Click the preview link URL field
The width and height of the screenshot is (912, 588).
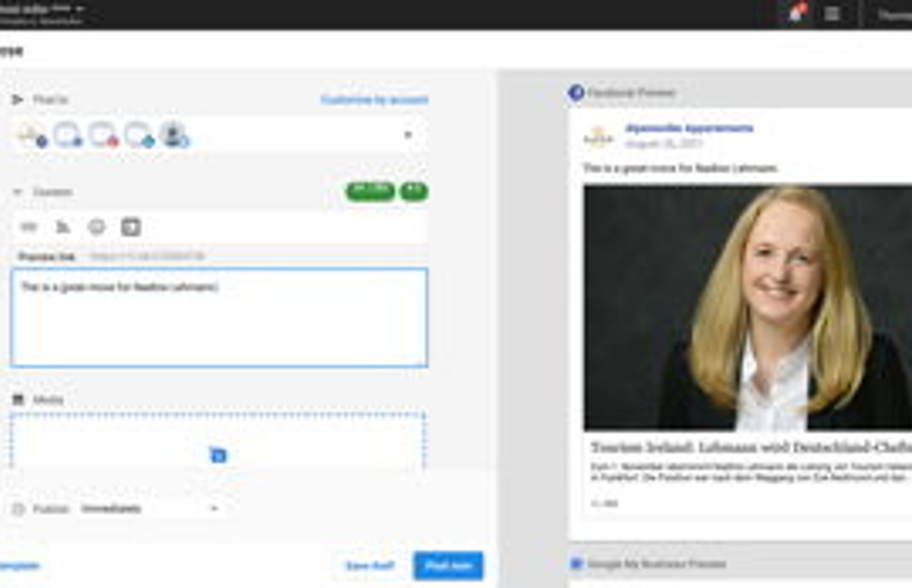[147, 256]
